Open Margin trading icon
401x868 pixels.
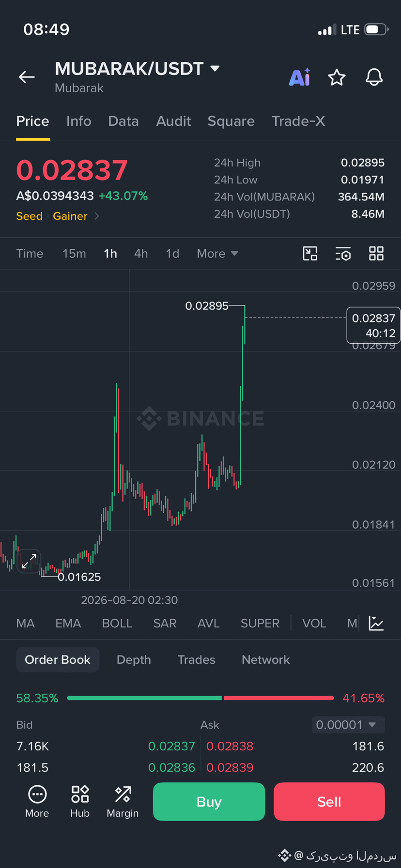pyautogui.click(x=123, y=802)
